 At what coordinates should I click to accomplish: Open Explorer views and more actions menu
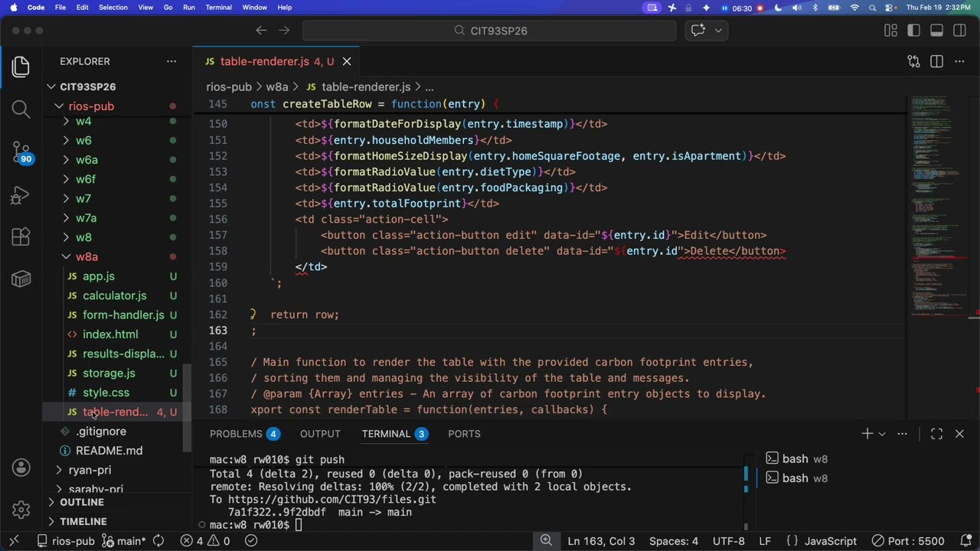pyautogui.click(x=171, y=61)
